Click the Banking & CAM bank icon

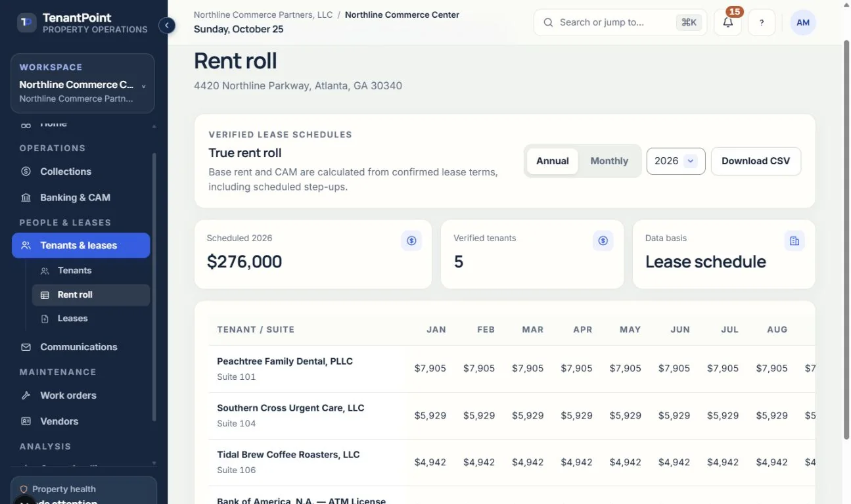[x=26, y=198]
